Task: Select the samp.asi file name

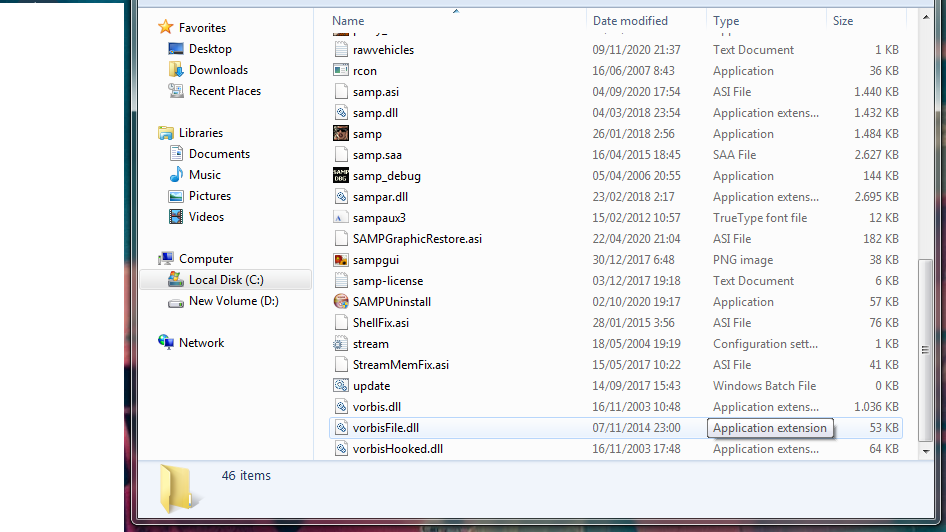Action: [x=375, y=92]
